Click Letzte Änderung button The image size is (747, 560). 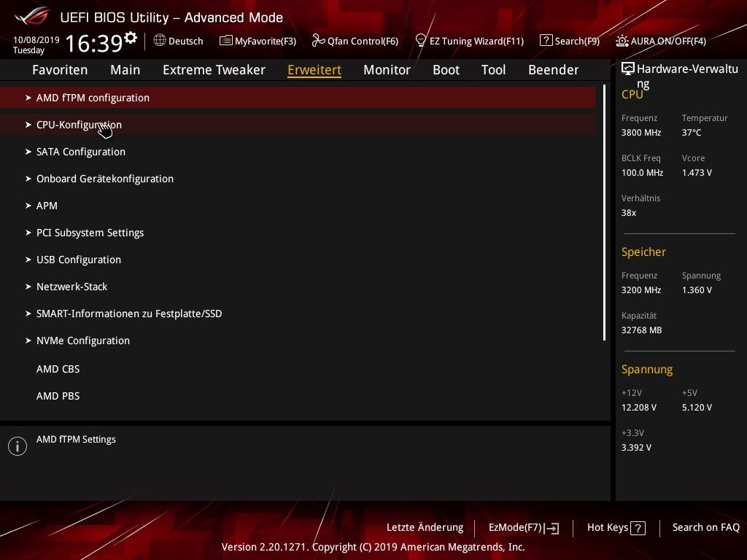pos(425,528)
